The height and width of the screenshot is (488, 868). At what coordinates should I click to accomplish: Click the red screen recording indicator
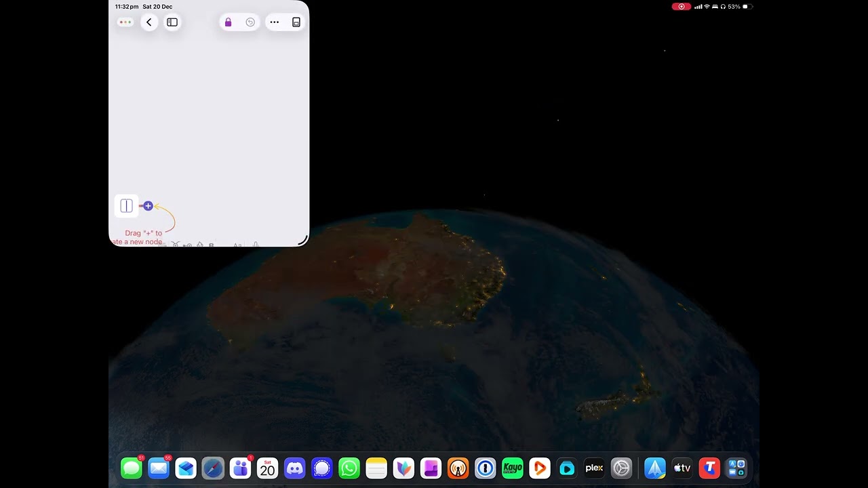point(682,7)
